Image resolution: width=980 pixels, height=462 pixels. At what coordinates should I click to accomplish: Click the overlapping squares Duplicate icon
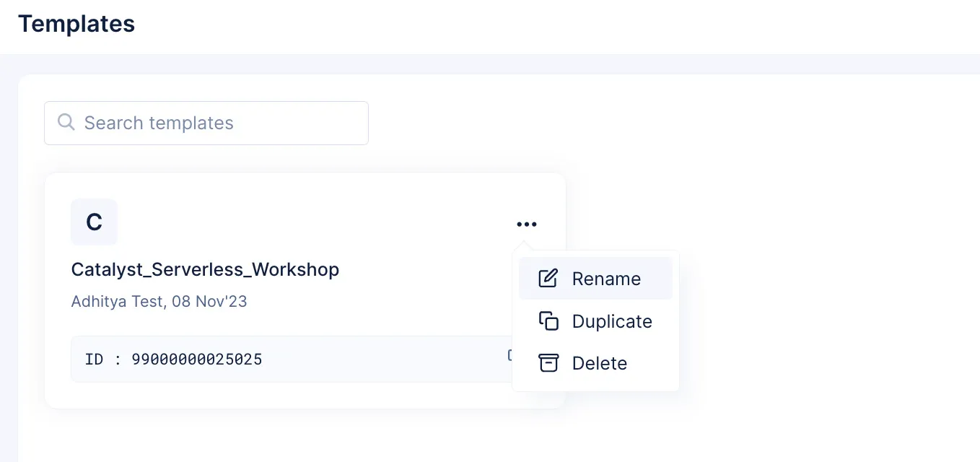pyautogui.click(x=549, y=321)
